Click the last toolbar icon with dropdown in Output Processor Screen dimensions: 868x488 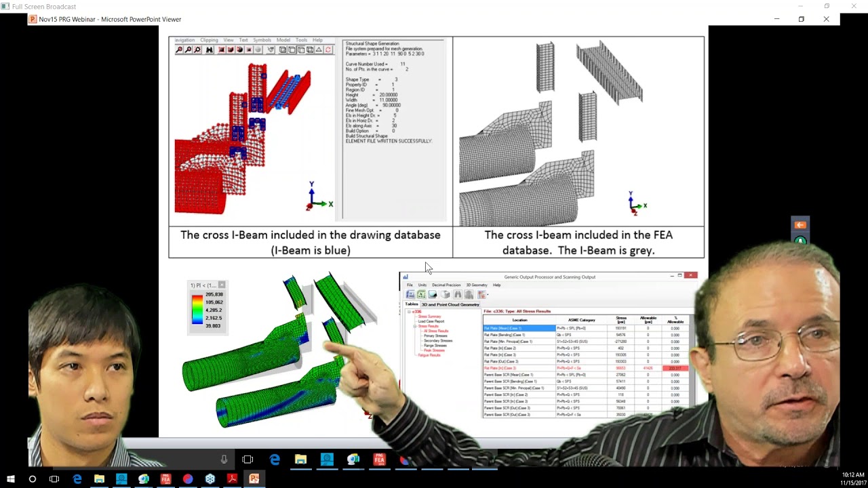(481, 294)
